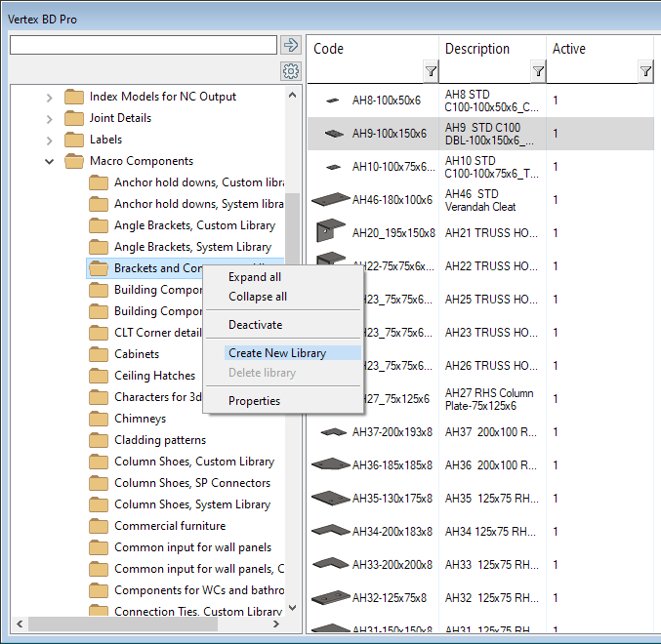Click the Code column filter icon
661x644 pixels.
pos(431,71)
